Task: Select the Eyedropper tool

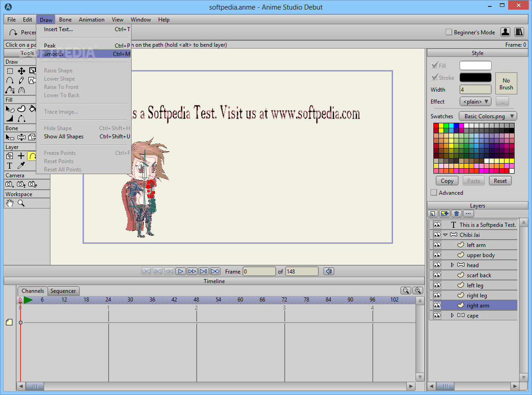Action: 21,166
